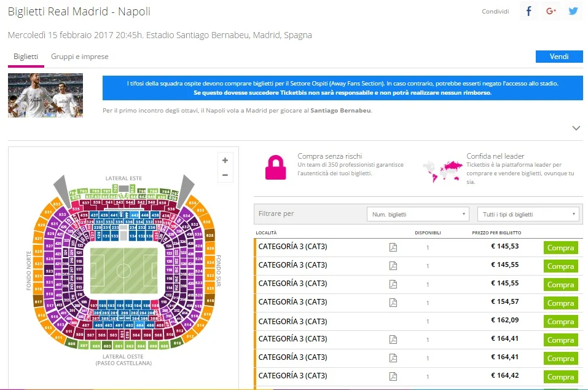The image size is (588, 390).
Task: Switch to the Biglietti tab
Action: [26, 57]
